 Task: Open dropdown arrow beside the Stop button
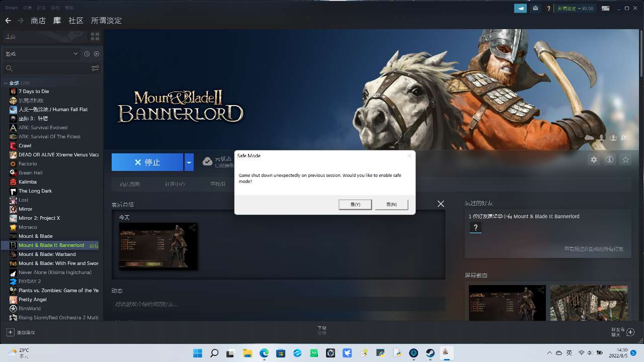(x=189, y=162)
